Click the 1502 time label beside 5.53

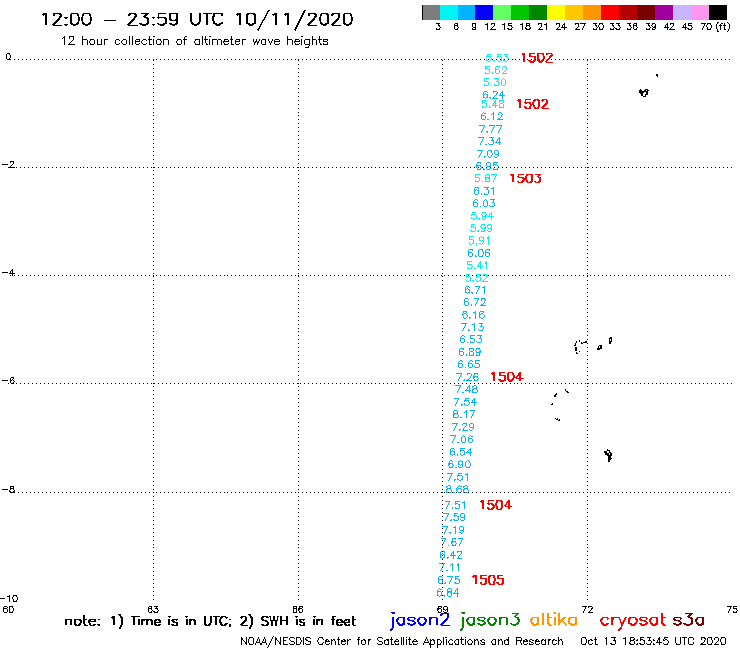coord(537,58)
